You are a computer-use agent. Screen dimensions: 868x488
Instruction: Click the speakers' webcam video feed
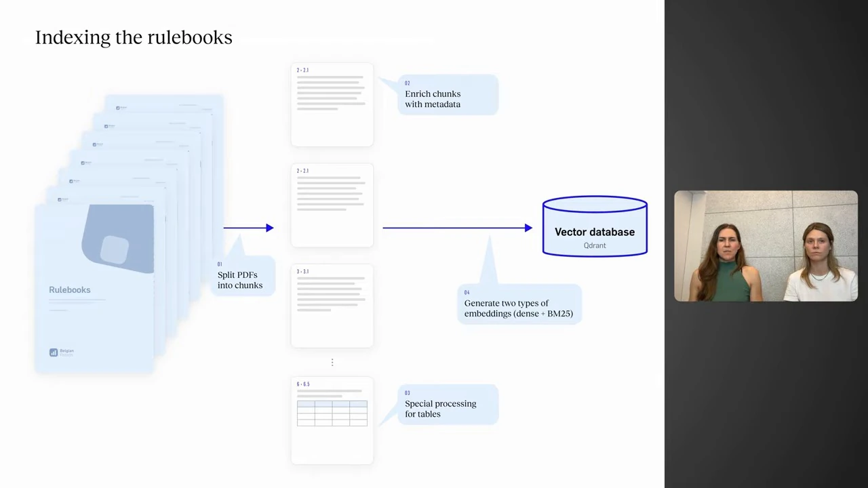click(766, 246)
